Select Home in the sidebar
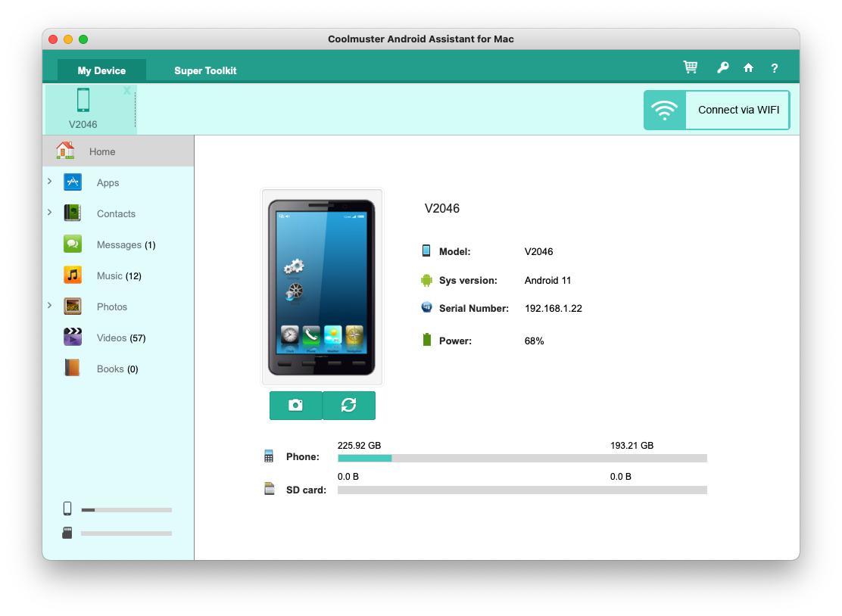The image size is (842, 616). click(x=118, y=151)
